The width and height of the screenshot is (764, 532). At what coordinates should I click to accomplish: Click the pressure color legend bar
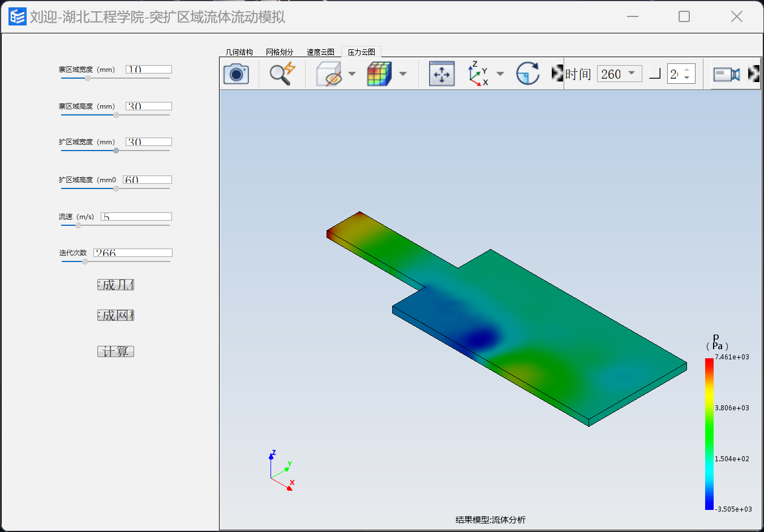(x=709, y=434)
